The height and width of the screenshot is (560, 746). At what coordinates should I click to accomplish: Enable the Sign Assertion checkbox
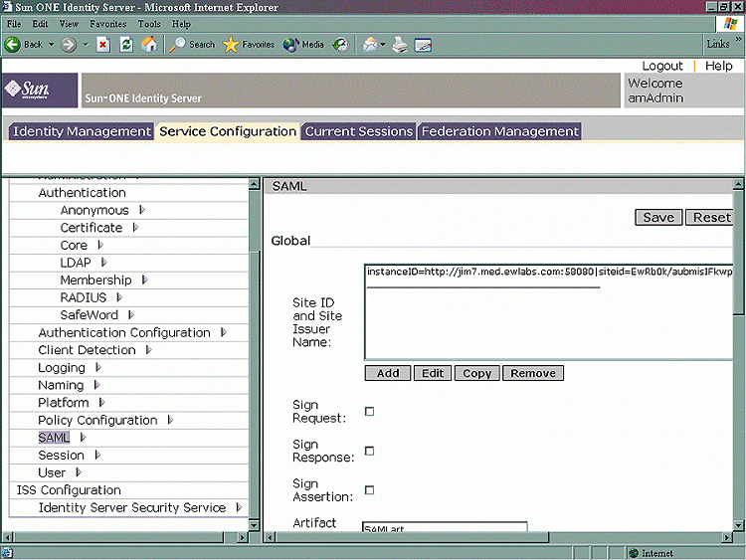pos(369,490)
